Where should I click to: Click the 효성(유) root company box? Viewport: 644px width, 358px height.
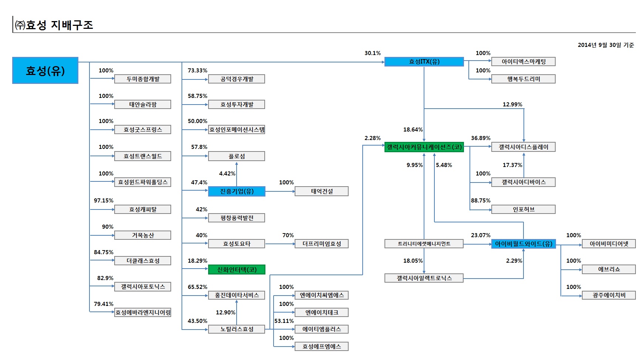pos(45,71)
